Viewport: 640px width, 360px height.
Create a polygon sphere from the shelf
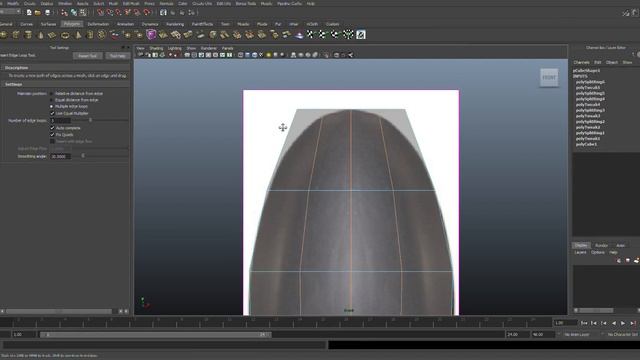click(x=4, y=35)
